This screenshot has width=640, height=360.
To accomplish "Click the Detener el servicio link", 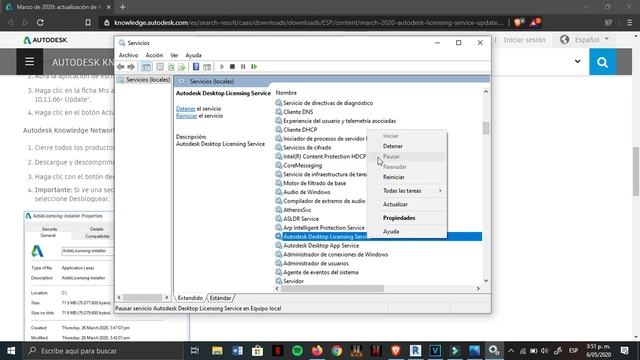I will coord(186,109).
